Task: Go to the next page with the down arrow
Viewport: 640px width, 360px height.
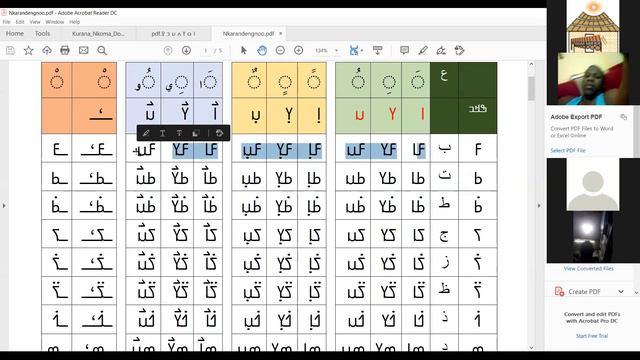Action: coord(186,51)
